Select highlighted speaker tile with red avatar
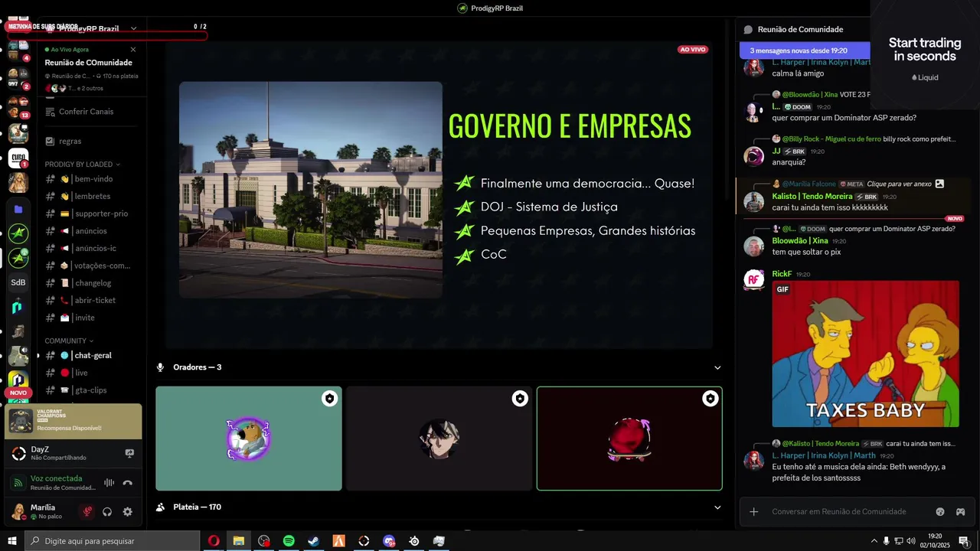Viewport: 980px width, 551px height. coord(629,439)
